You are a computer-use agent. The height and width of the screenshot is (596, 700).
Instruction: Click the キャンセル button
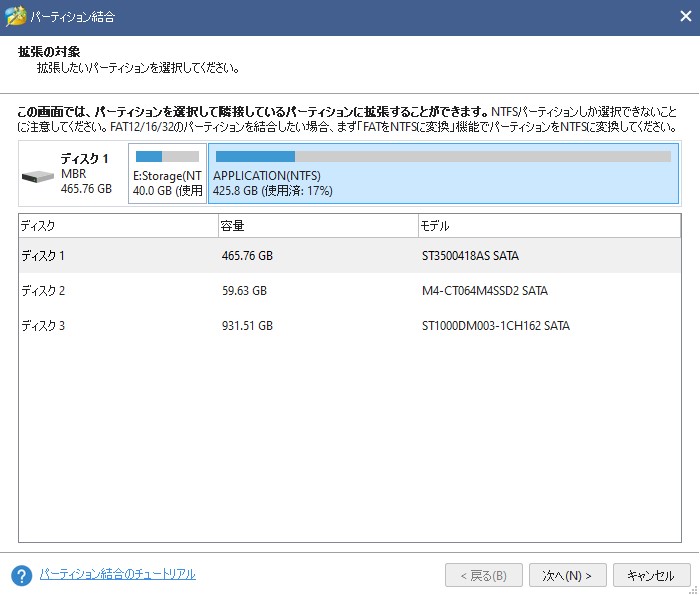click(651, 575)
